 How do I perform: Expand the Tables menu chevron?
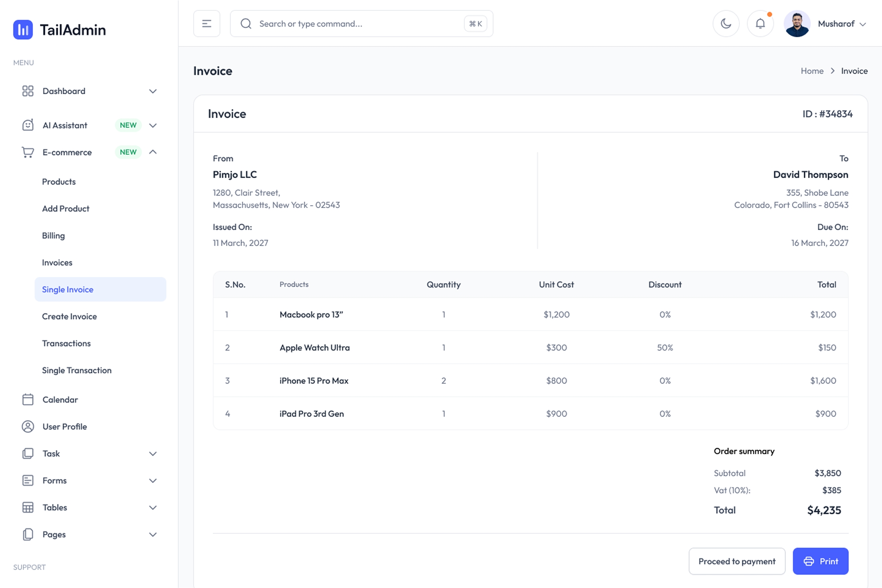(x=153, y=508)
